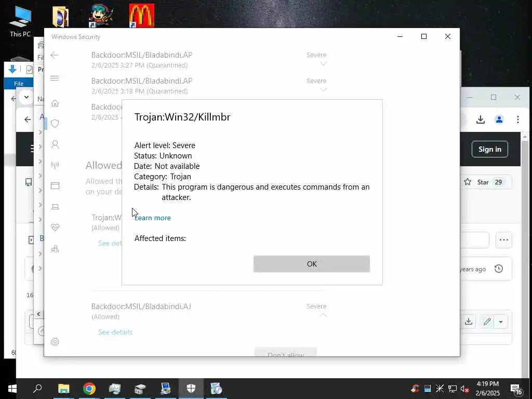Click the Explorer down arrow quick access icon
The height and width of the screenshot is (399, 532).
point(12,69)
